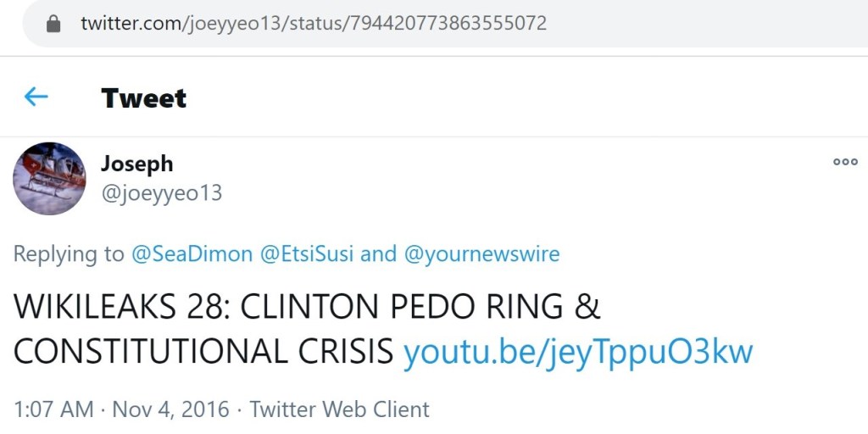The image size is (868, 434).
Task: Select the Twitter Web Client source label
Action: [339, 409]
